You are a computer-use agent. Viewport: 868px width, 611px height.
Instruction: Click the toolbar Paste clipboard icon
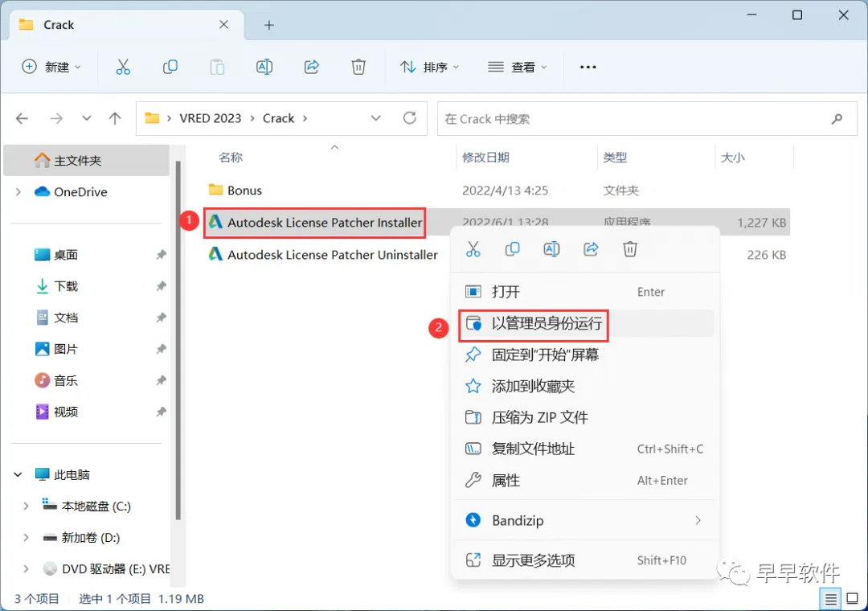(217, 67)
